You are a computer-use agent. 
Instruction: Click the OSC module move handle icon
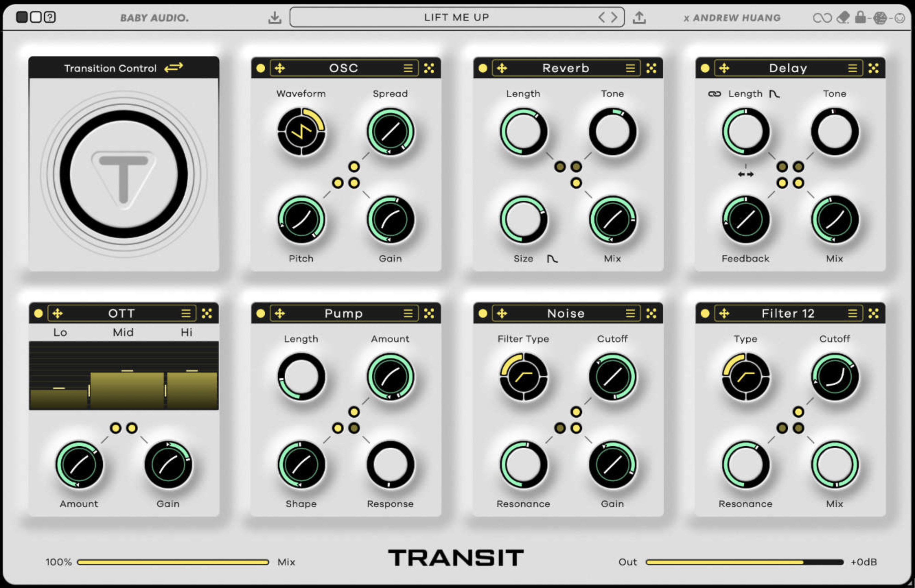pyautogui.click(x=279, y=68)
